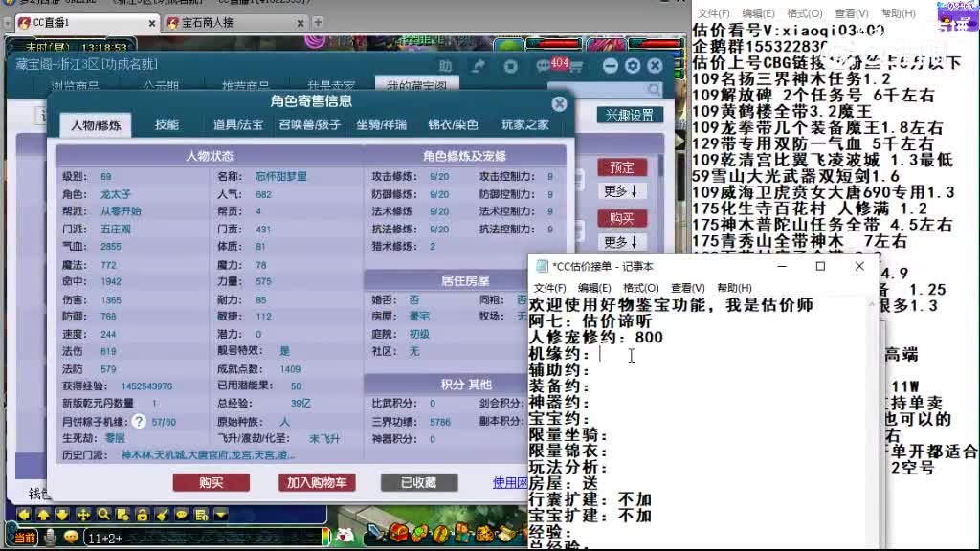This screenshot has width=980, height=551.
Task: Open chat messages via the icon showing 404
Action: [545, 65]
